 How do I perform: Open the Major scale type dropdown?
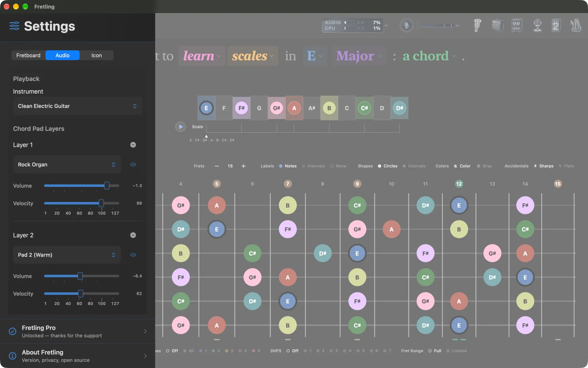(x=359, y=56)
